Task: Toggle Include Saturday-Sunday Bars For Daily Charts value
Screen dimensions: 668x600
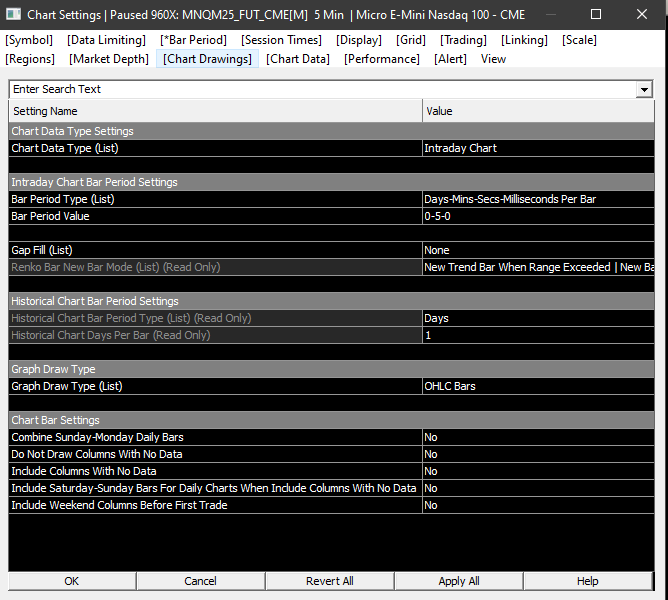Action: click(538, 488)
